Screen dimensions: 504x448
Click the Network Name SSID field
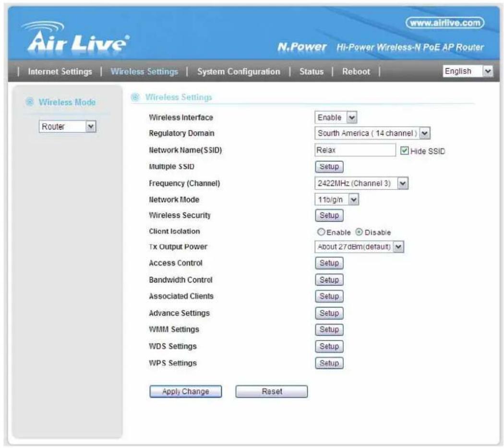pos(355,150)
